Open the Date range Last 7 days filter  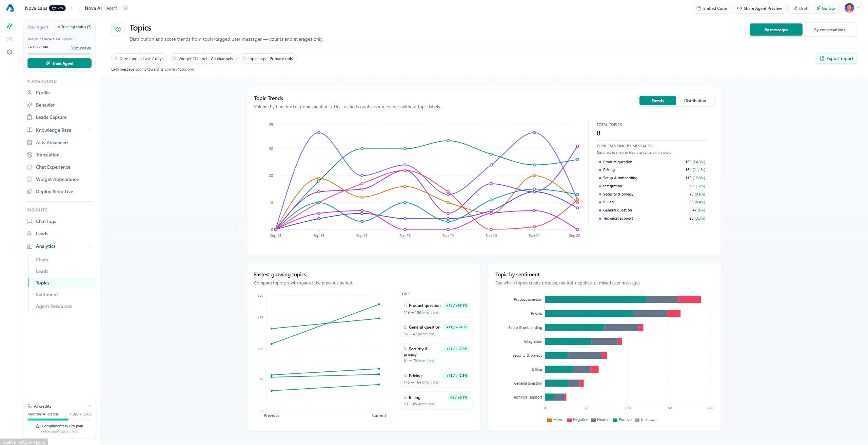click(x=139, y=58)
